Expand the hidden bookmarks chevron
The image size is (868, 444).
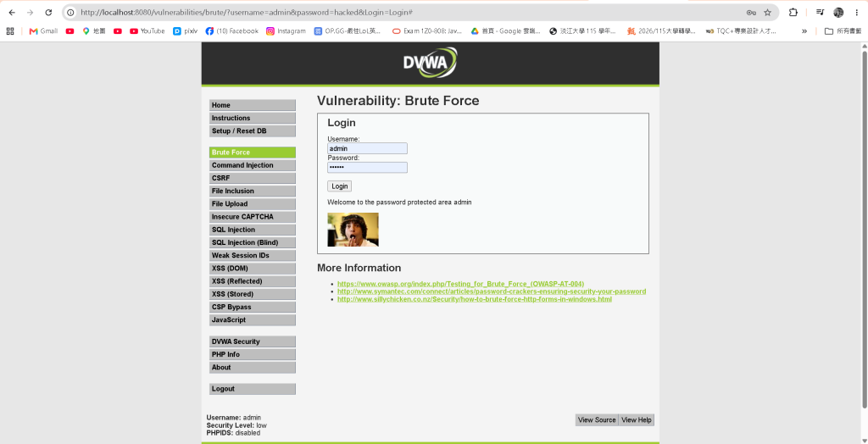pos(804,31)
